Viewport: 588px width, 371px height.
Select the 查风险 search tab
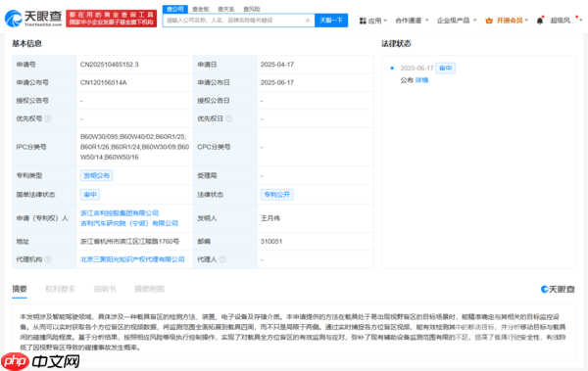[252, 9]
